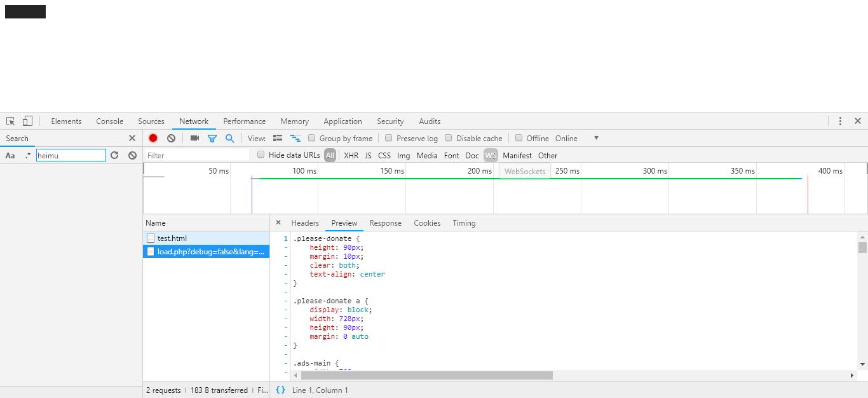
Task: Switch to the Cookies tab
Action: [427, 223]
